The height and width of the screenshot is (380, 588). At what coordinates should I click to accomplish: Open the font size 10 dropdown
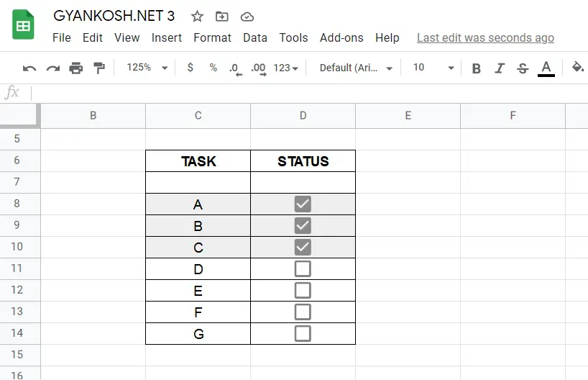pyautogui.click(x=433, y=68)
